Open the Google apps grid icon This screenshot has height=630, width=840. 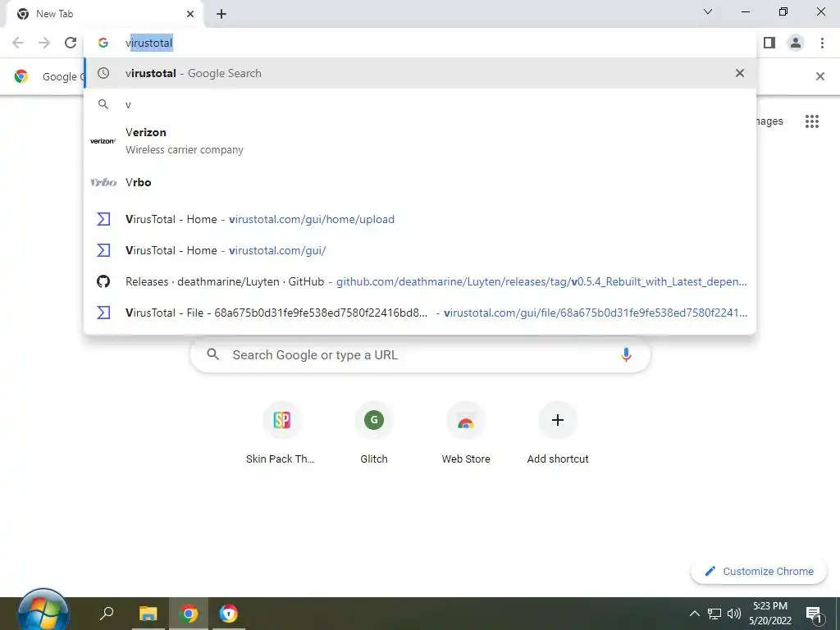(x=812, y=121)
